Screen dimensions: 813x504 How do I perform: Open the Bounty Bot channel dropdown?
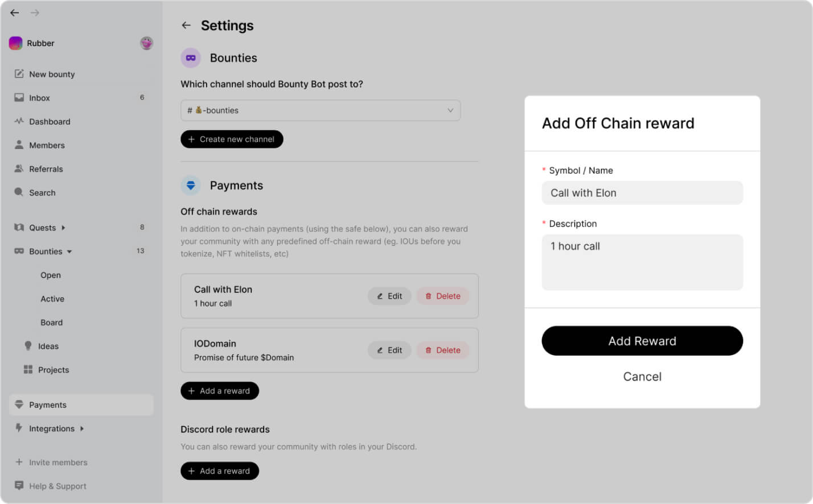(x=320, y=110)
